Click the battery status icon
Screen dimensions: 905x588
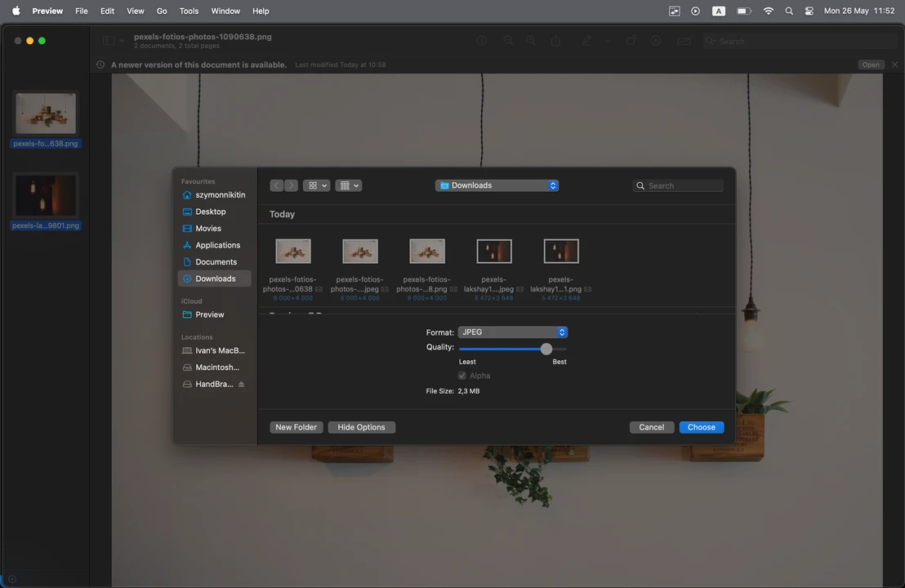pos(744,11)
